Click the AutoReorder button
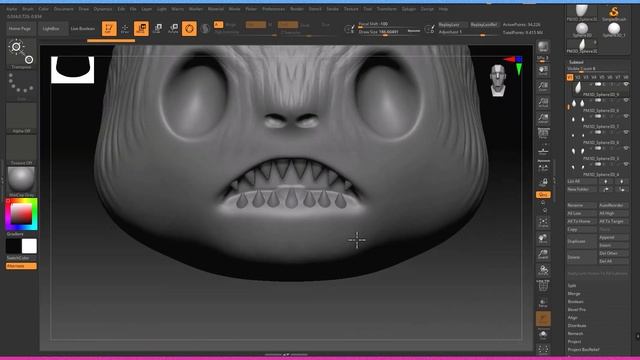640x360 pixels. click(x=613, y=205)
